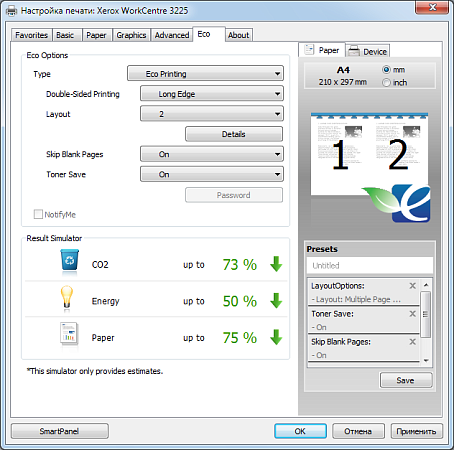Expand the Toner Save dropdown

(x=212, y=174)
